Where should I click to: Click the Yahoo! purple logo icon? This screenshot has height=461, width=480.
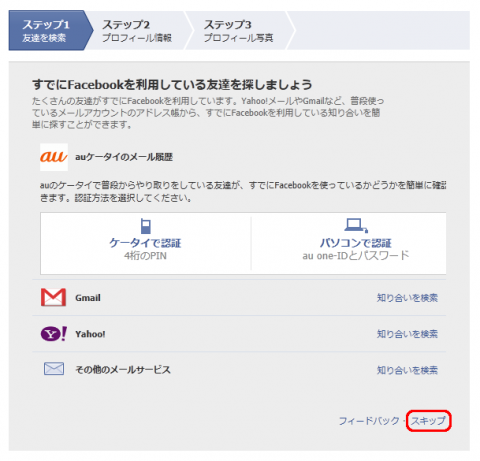(x=54, y=334)
